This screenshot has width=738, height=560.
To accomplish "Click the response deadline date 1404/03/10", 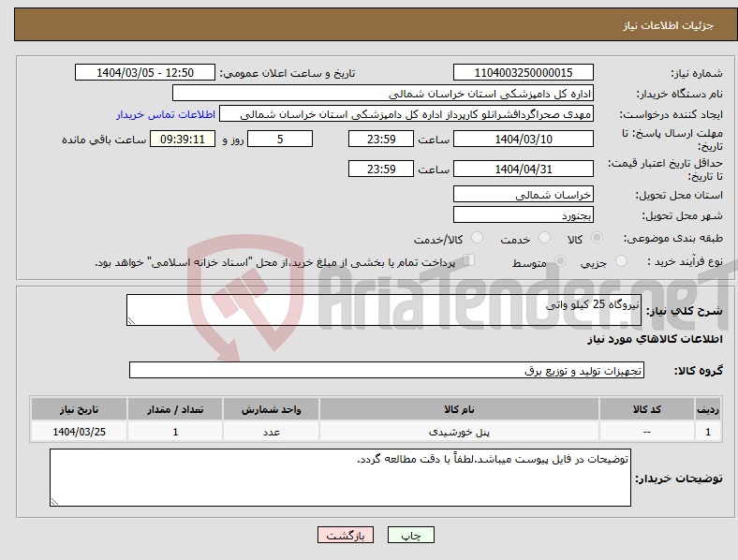I will click(x=524, y=139).
